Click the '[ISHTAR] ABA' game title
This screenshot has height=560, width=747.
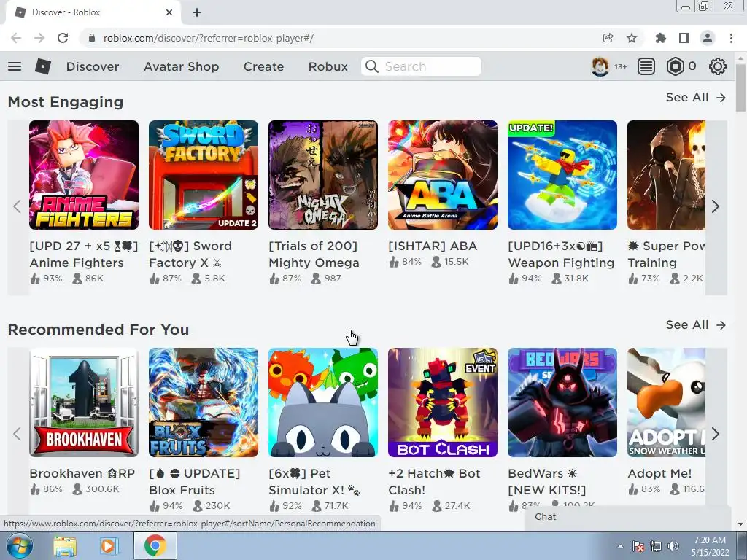(433, 246)
